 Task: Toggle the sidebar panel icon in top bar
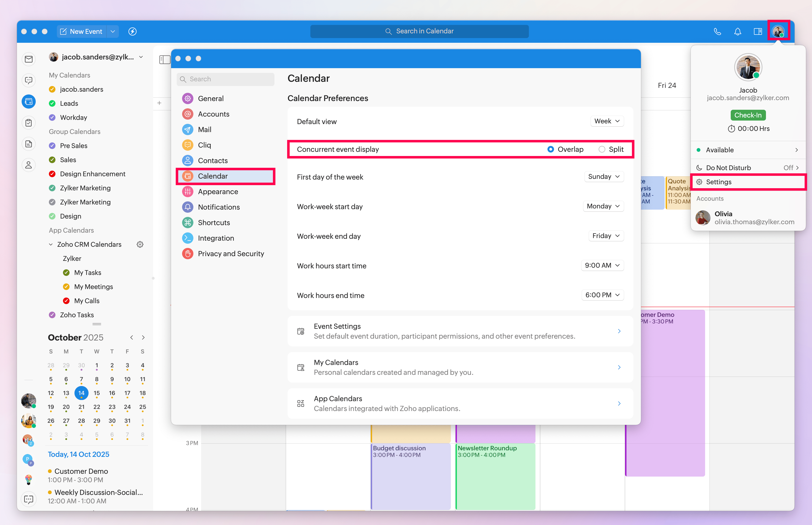(757, 31)
